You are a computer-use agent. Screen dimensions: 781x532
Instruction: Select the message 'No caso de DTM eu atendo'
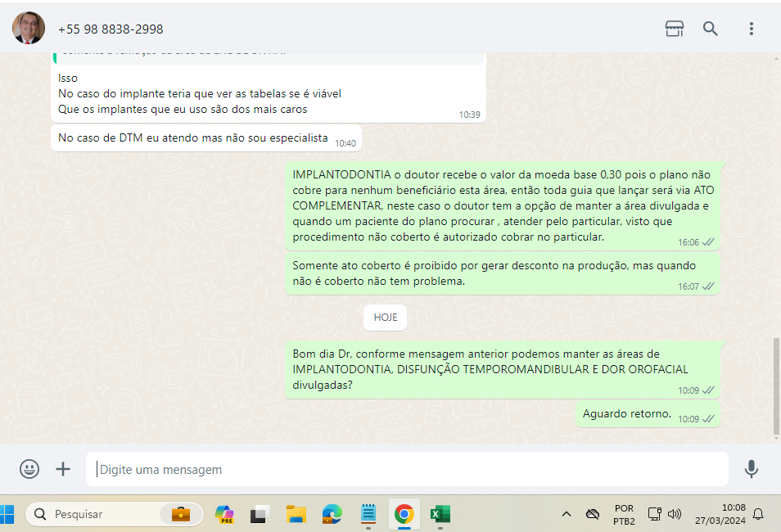[206, 138]
